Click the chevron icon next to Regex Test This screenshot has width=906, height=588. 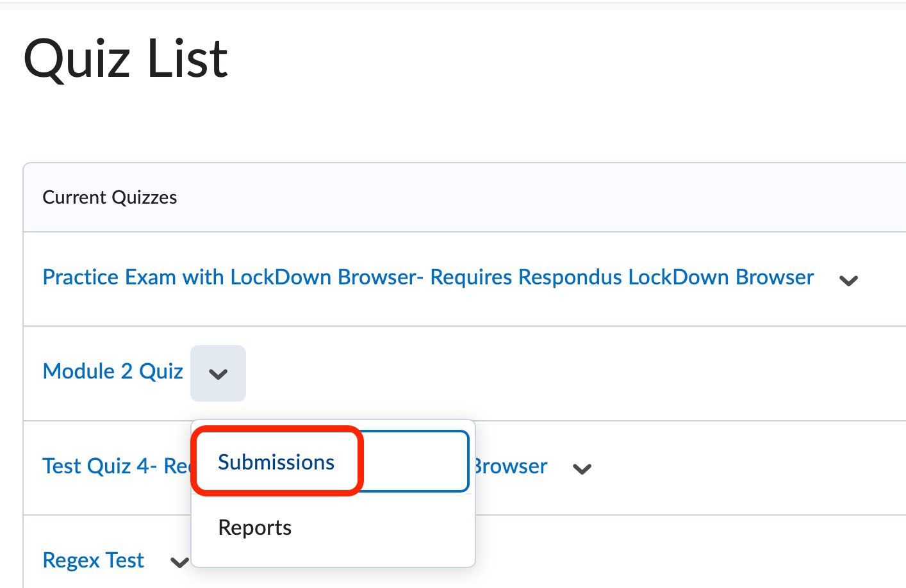178,562
